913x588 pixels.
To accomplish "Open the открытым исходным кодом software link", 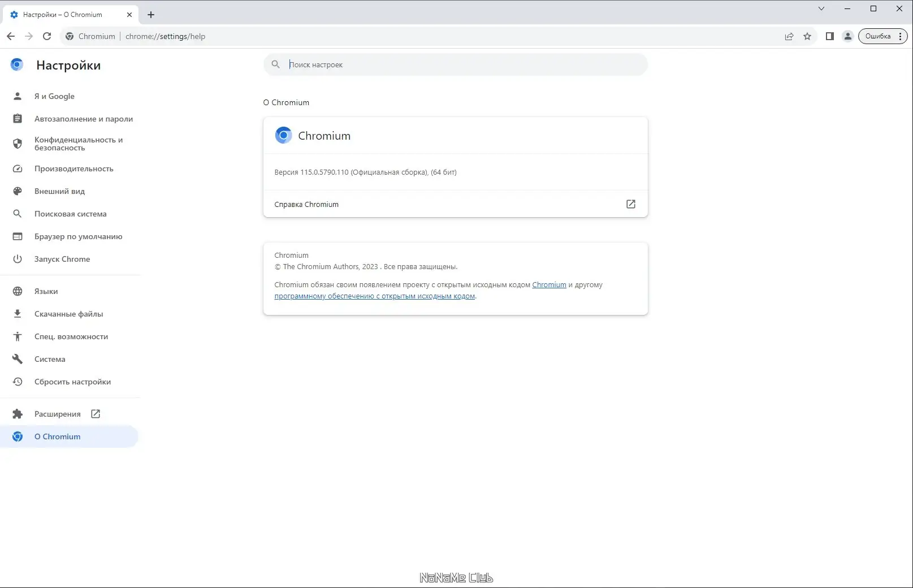I will 375,296.
